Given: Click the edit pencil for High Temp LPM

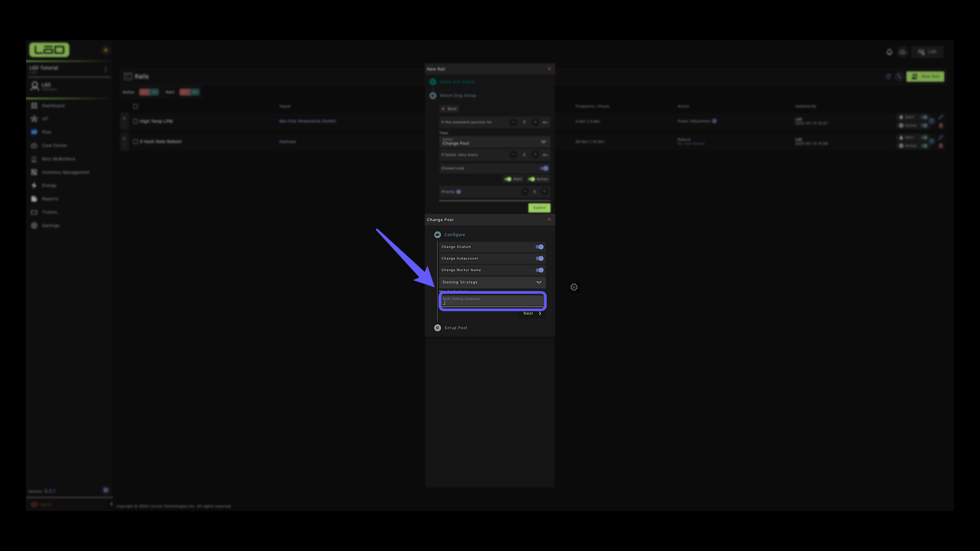Looking at the screenshot, I should (x=941, y=117).
